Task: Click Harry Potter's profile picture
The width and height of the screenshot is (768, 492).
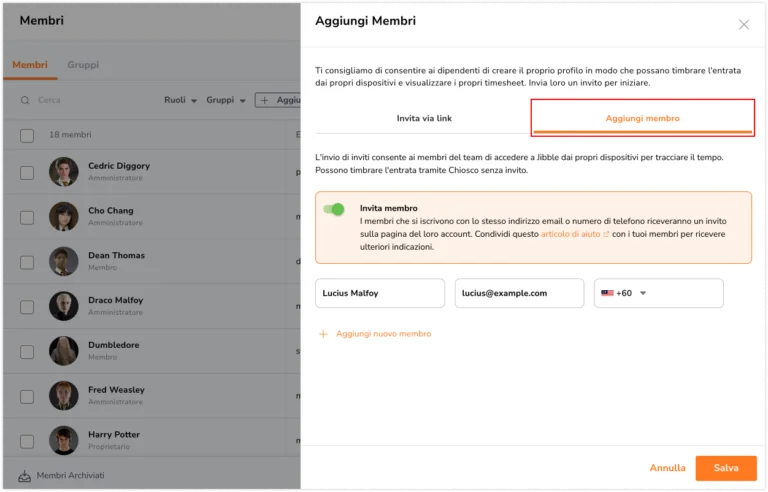Action: point(64,441)
